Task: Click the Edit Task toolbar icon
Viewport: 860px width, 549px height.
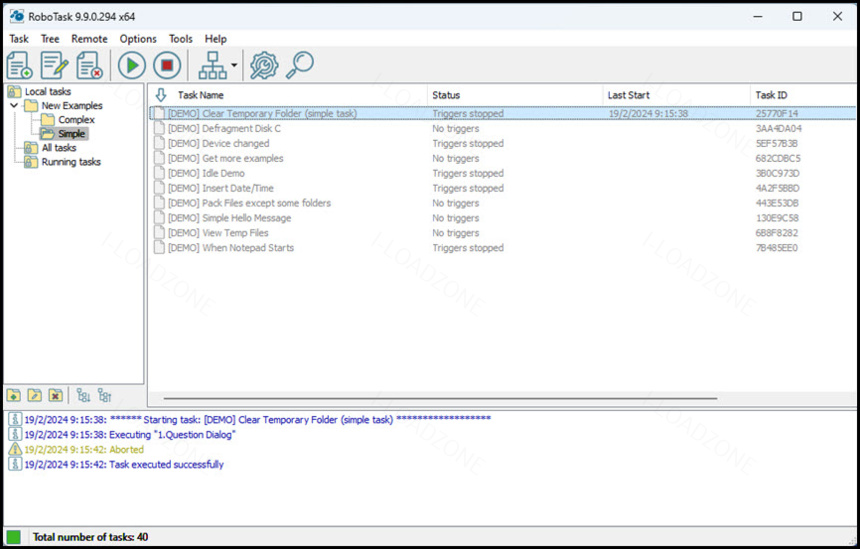Action: (x=54, y=65)
